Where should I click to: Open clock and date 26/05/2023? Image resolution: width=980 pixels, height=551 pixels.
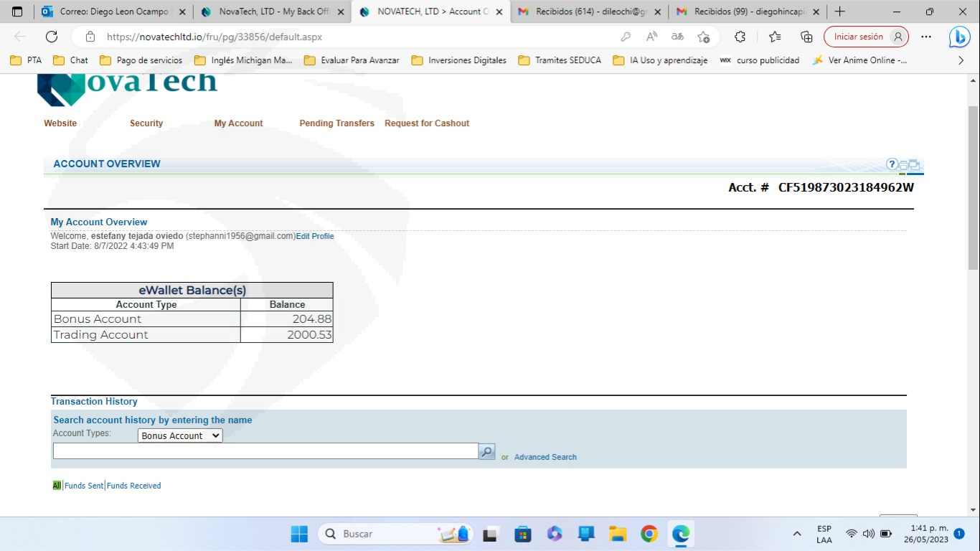(925, 534)
